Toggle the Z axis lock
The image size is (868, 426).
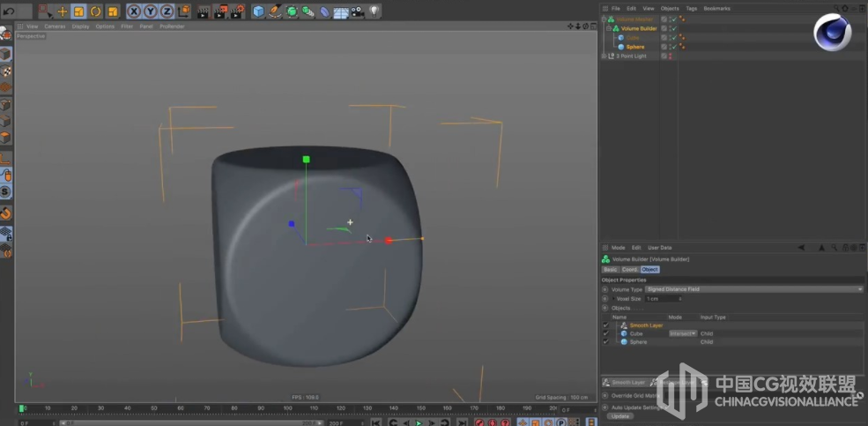[x=167, y=11]
